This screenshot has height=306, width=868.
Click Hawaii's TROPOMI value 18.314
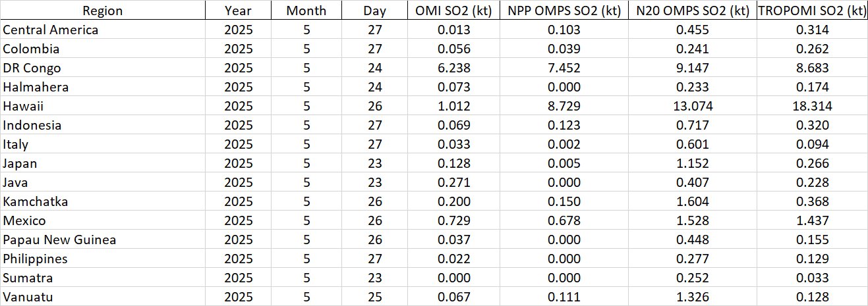(811, 106)
